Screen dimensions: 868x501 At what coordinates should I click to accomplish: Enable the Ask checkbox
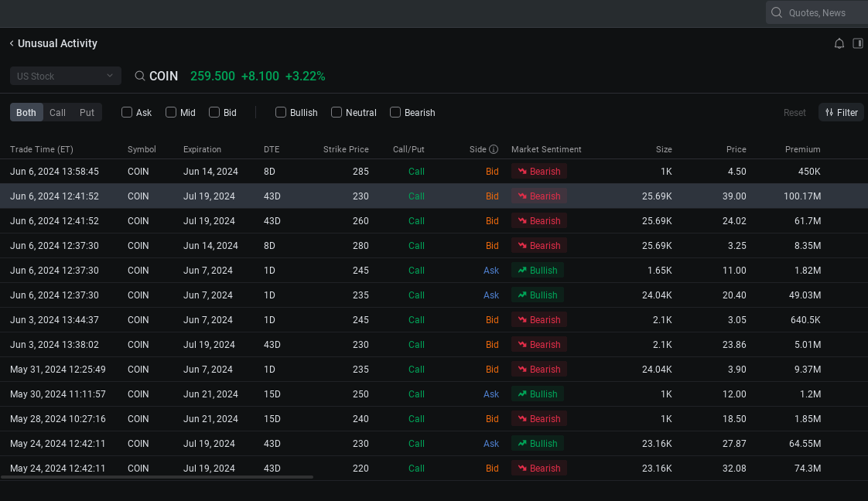127,112
